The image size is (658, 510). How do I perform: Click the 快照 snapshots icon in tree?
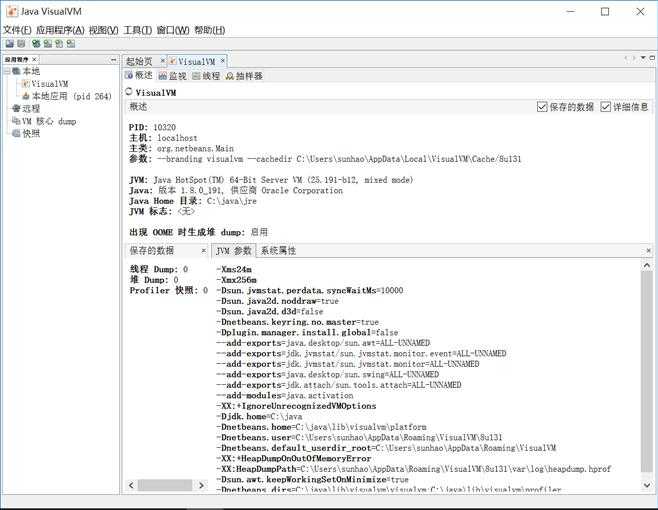(16, 133)
